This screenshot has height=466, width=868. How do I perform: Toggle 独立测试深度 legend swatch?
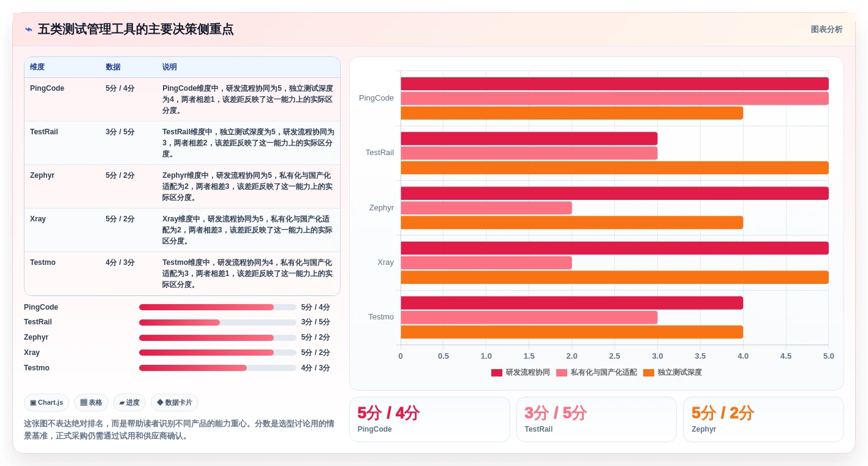coord(649,373)
